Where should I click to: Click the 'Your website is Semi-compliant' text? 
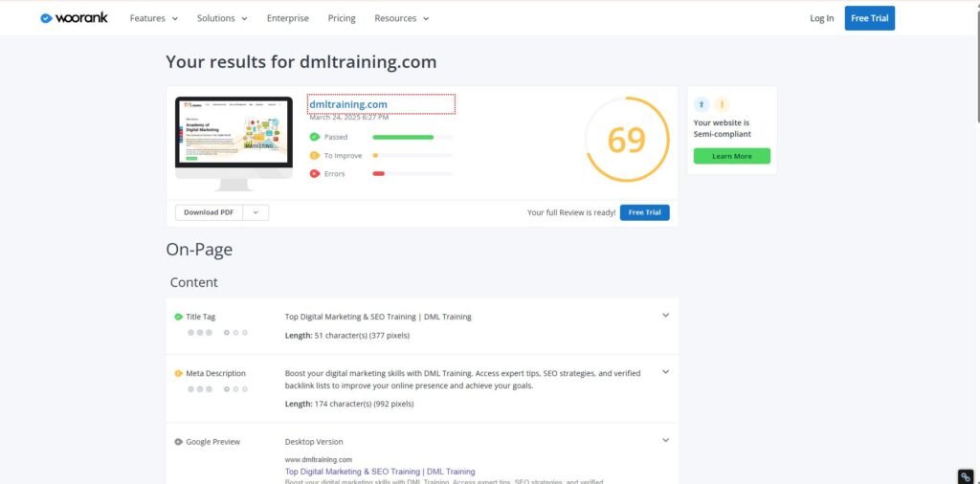pyautogui.click(x=722, y=128)
